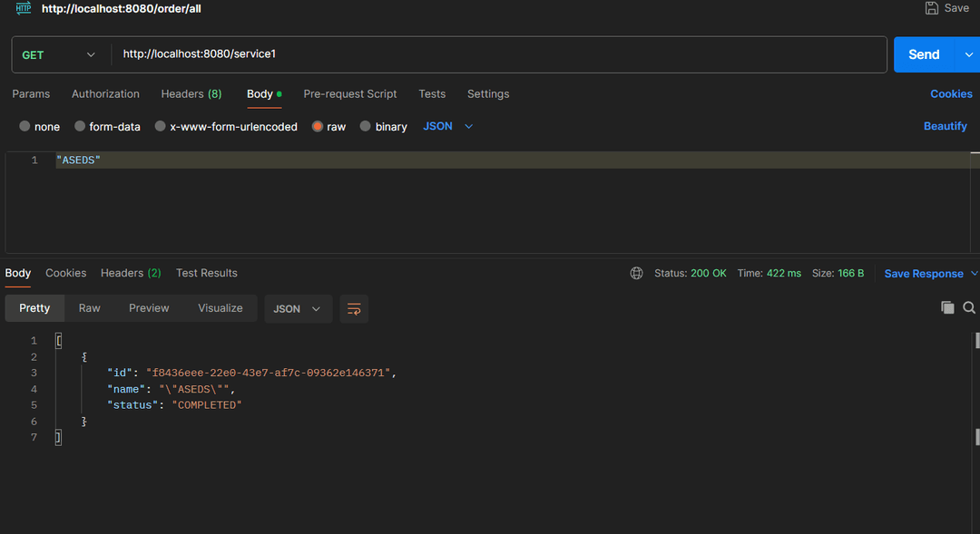Viewport: 980px width, 534px height.
Task: Open the response JSON format dropdown
Action: pyautogui.click(x=298, y=309)
